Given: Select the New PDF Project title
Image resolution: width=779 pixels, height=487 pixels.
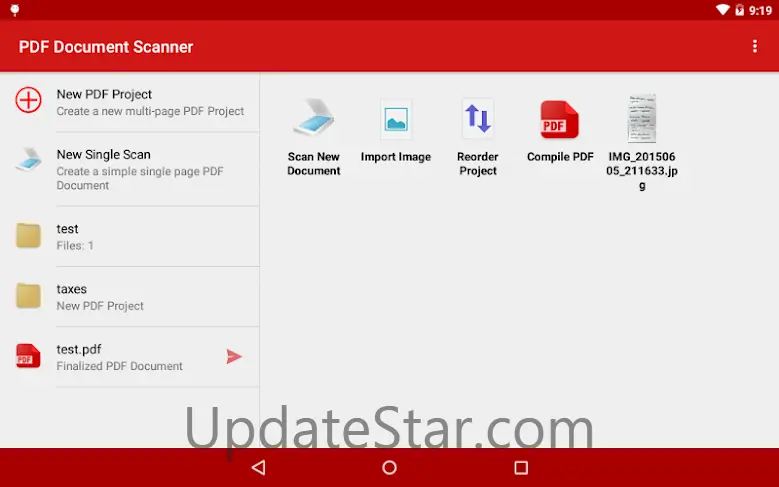Looking at the screenshot, I should coord(104,94).
